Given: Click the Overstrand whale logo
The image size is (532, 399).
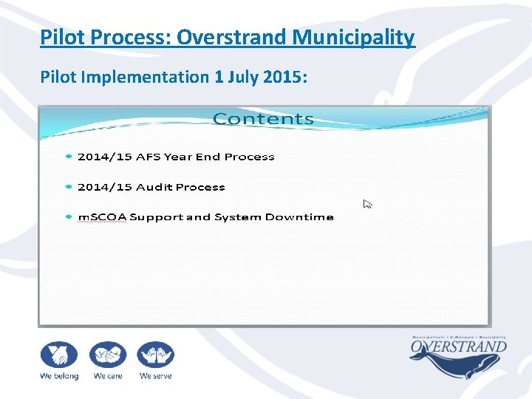Looking at the screenshot, I should point(458,358).
